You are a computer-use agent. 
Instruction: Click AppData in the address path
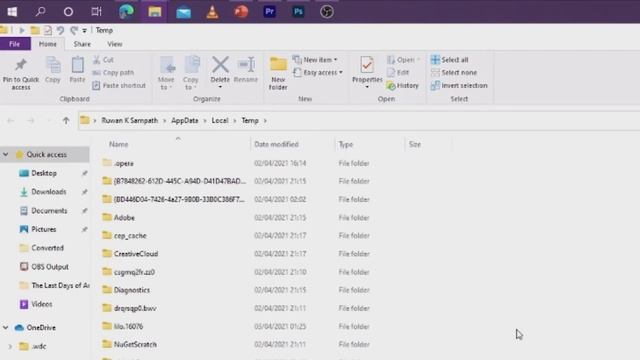click(x=184, y=120)
